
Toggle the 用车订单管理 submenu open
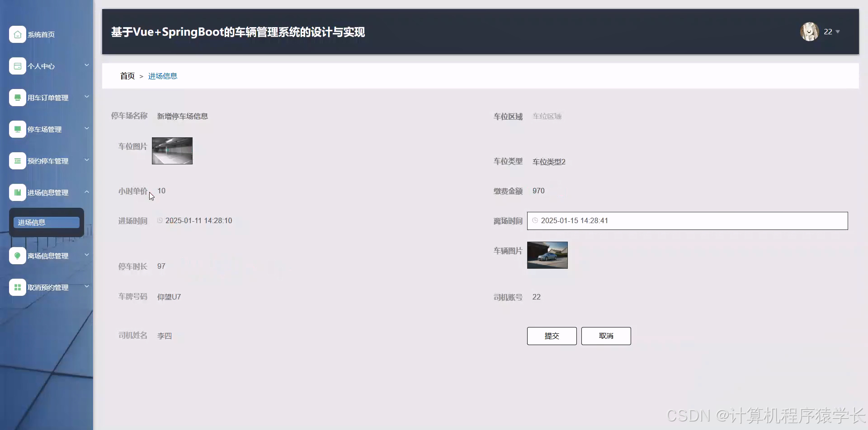pyautogui.click(x=86, y=97)
